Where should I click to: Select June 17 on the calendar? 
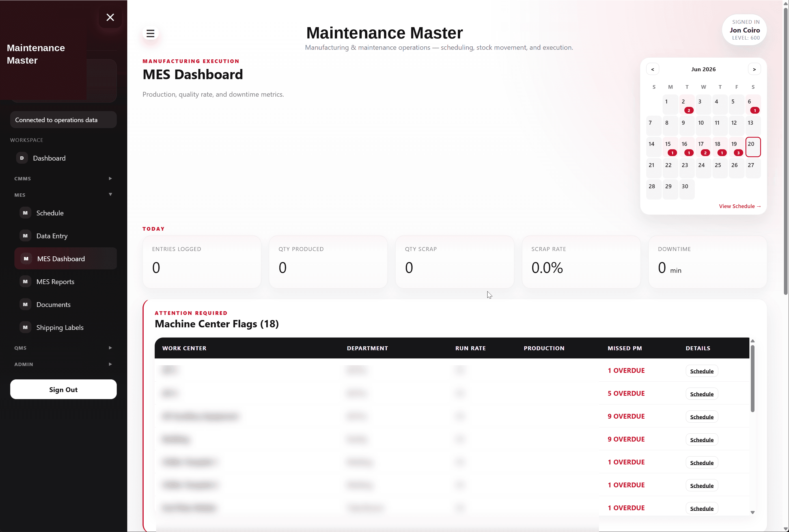(704, 147)
